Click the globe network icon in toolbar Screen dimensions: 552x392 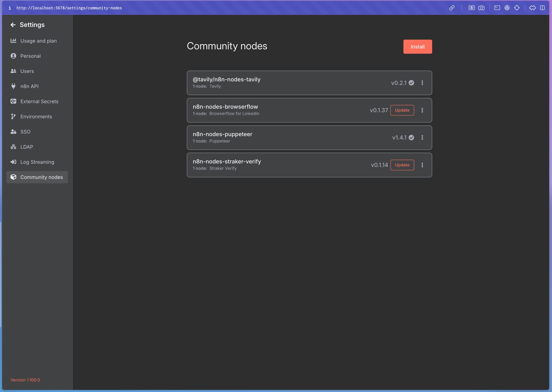click(x=507, y=8)
